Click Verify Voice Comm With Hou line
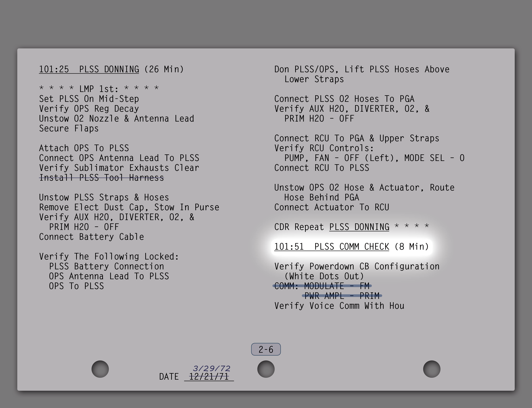Viewport: 532px width, 408px height. 339,306
